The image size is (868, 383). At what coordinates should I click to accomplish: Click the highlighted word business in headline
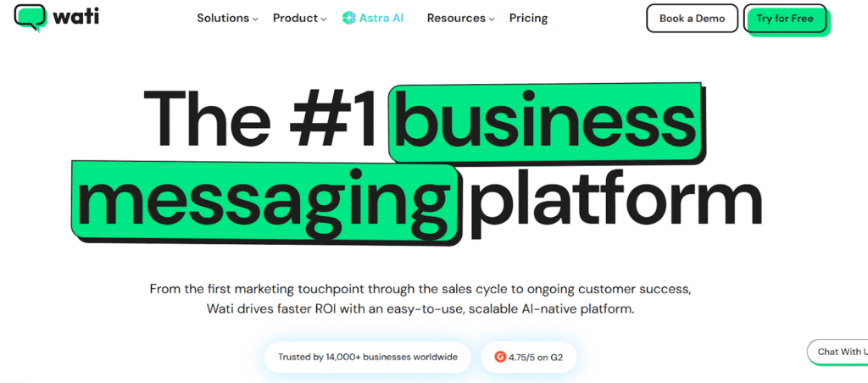(x=544, y=124)
